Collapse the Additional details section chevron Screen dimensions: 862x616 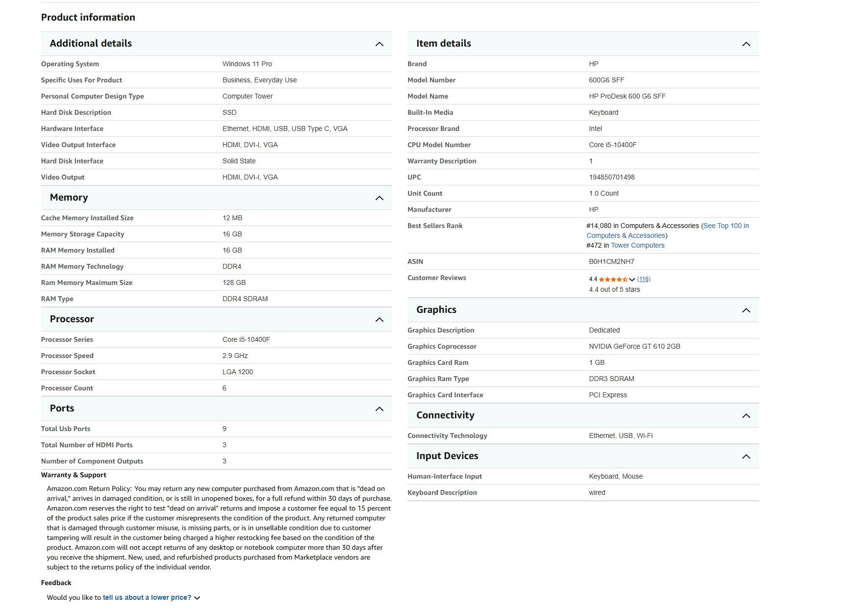click(x=379, y=44)
